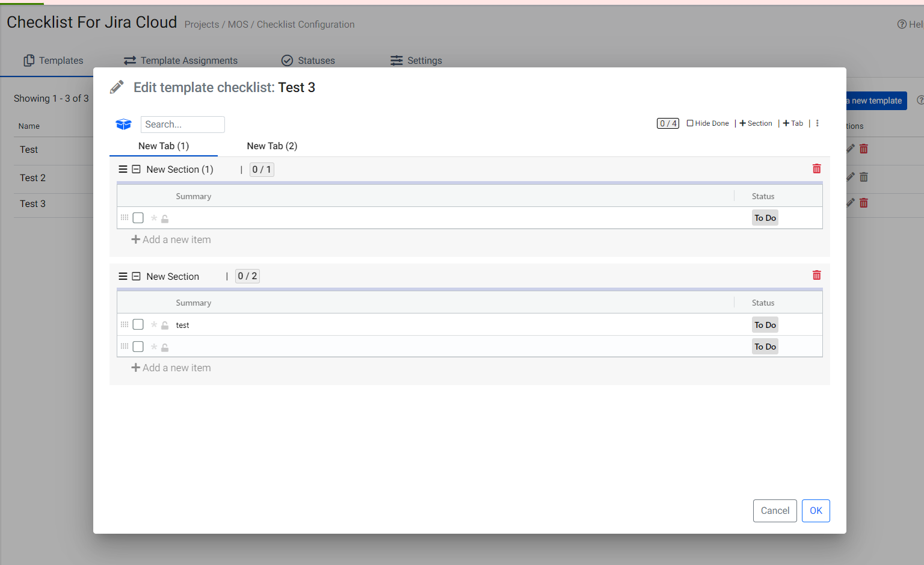
Task: Switch to New Tab (2)
Action: [272, 146]
